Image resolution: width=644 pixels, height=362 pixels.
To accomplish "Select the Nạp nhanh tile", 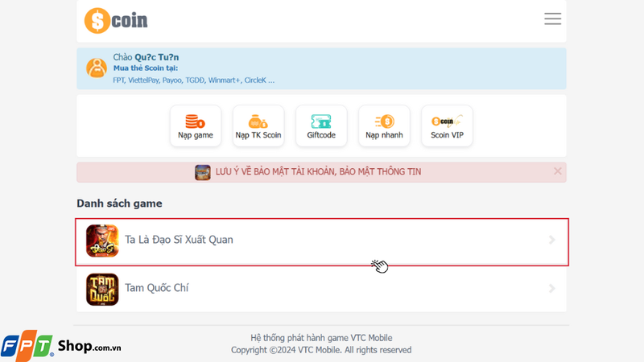I will [384, 126].
